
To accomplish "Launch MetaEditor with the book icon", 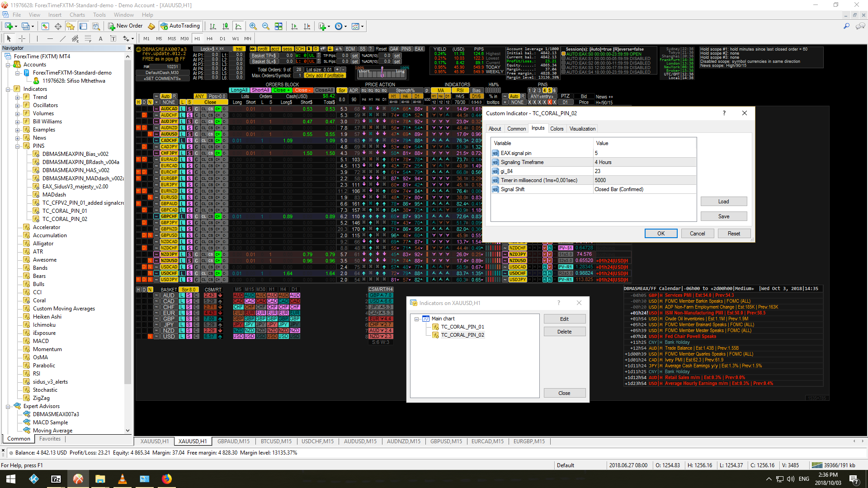I will (x=151, y=26).
